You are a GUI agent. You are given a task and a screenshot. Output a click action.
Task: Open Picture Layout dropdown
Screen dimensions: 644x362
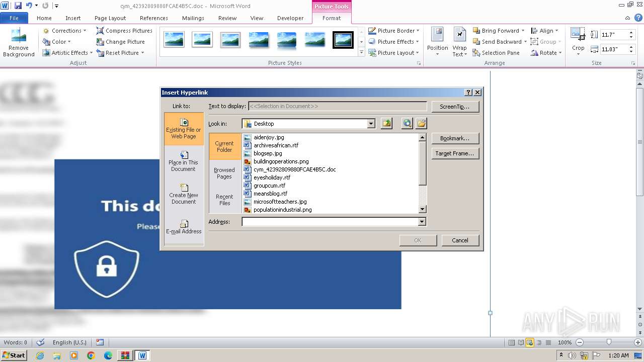pos(394,53)
